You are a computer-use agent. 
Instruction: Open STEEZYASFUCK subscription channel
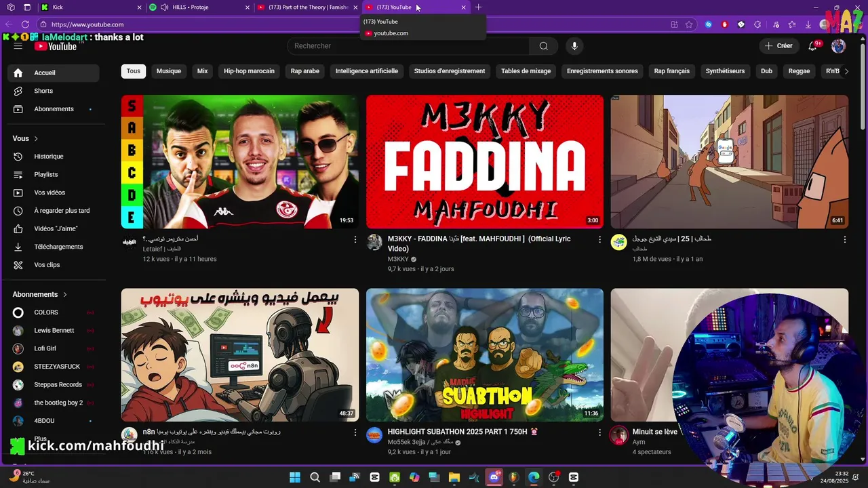click(x=54, y=367)
